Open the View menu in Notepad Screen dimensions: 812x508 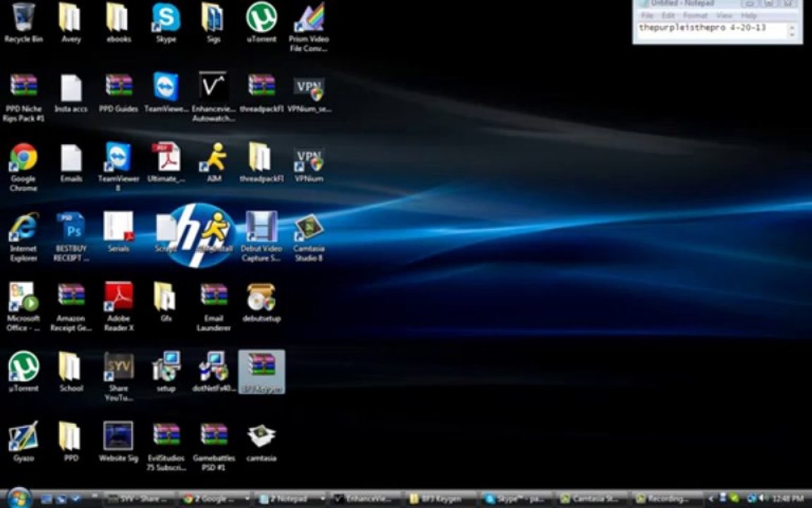click(724, 16)
